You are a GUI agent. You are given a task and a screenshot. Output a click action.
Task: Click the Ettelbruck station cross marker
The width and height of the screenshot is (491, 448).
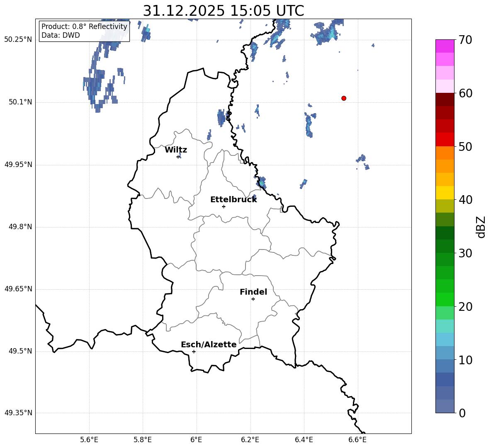point(224,206)
